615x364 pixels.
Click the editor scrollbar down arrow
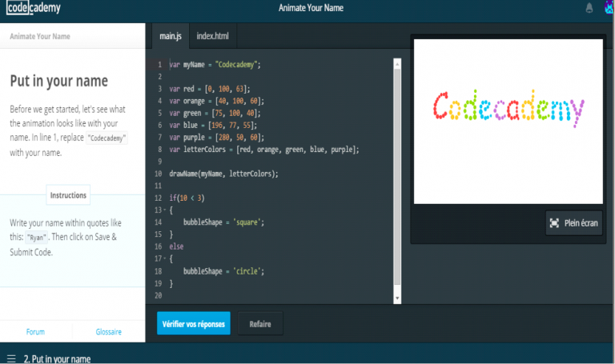coord(397,298)
